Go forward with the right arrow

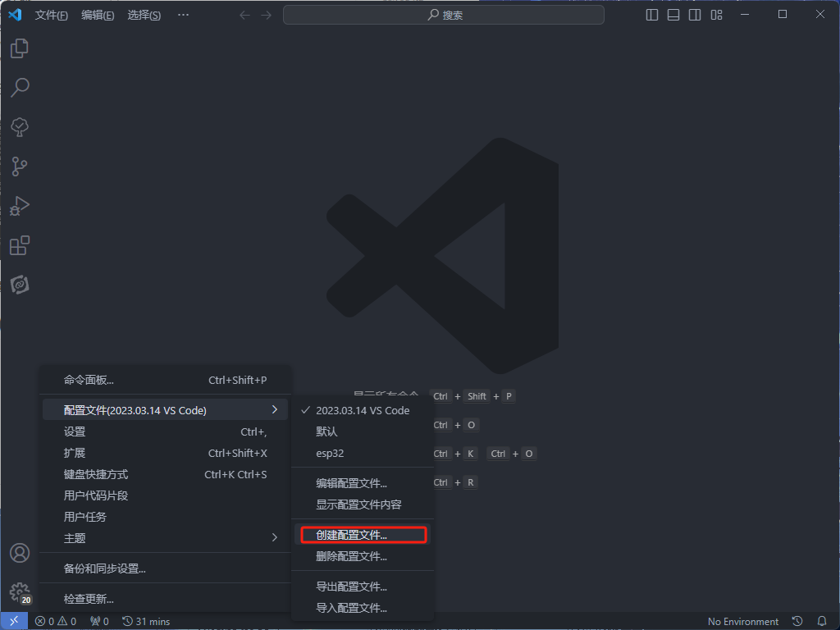pos(267,15)
